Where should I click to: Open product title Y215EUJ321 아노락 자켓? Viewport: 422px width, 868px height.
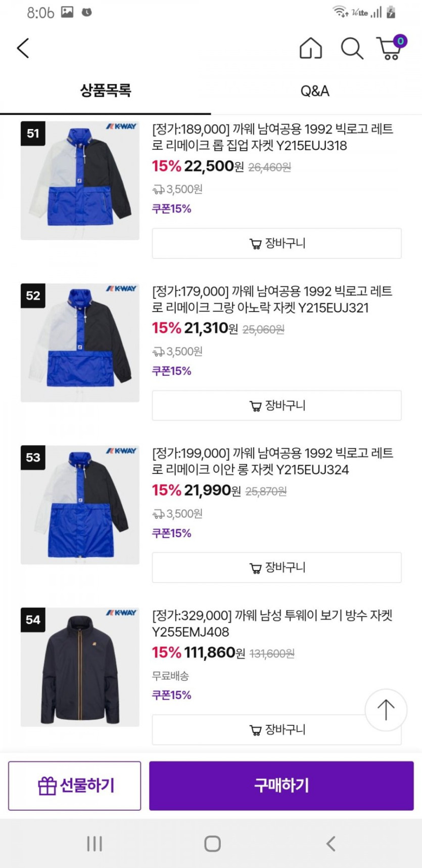pos(272,299)
